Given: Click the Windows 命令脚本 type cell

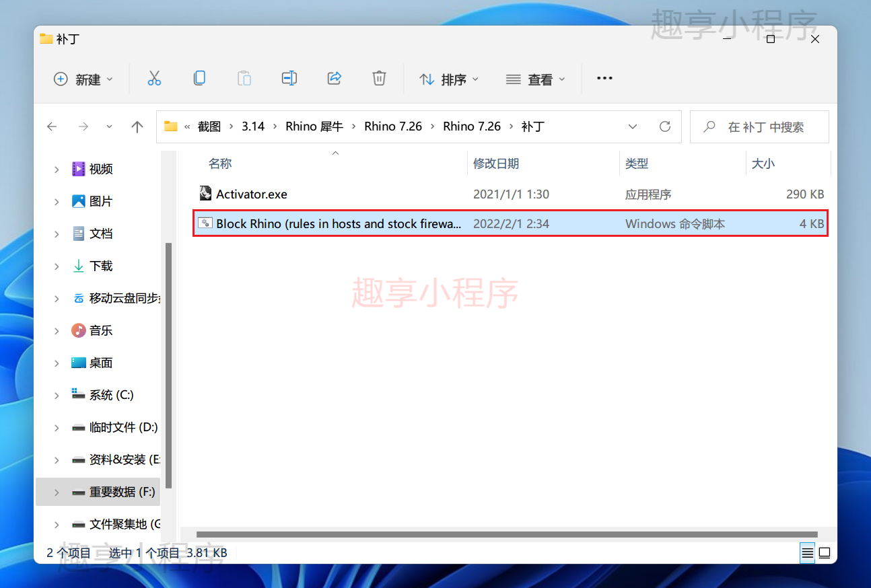Looking at the screenshot, I should [x=675, y=223].
